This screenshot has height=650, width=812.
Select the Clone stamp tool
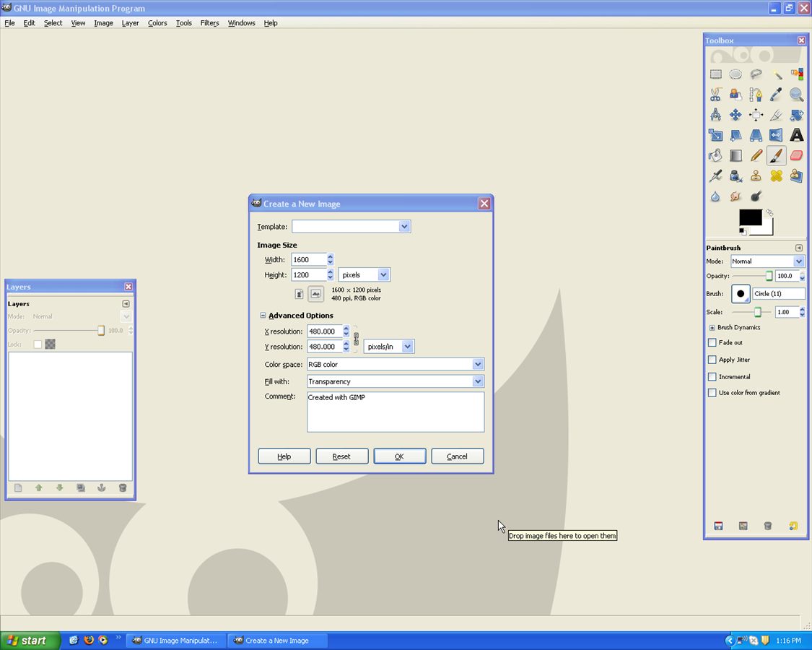coord(756,175)
